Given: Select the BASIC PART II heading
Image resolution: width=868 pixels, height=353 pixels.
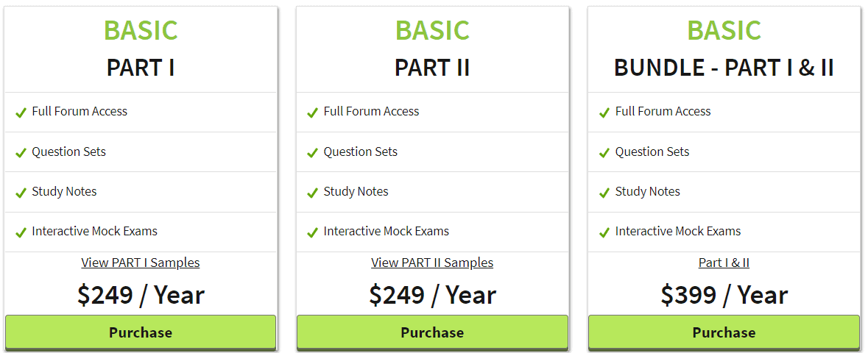Looking at the screenshot, I should click(x=432, y=49).
